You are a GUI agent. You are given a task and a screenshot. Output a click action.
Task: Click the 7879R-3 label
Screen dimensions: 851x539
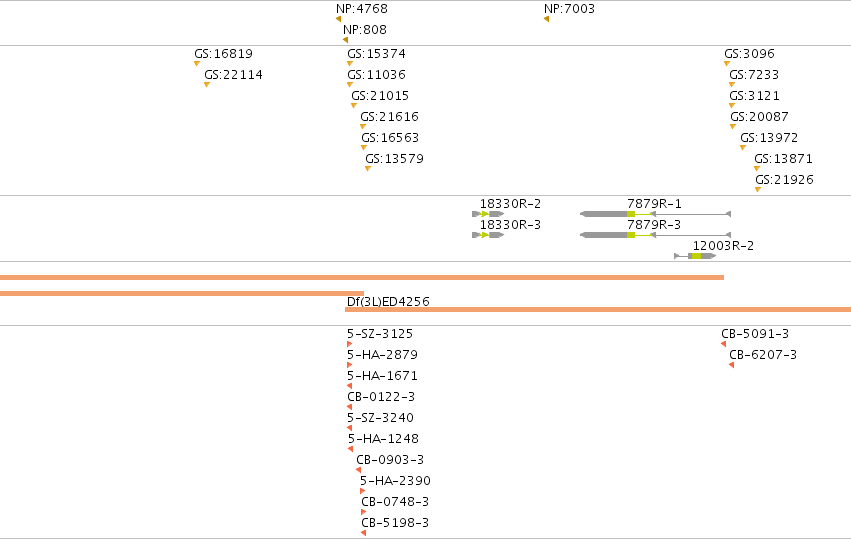point(655,225)
